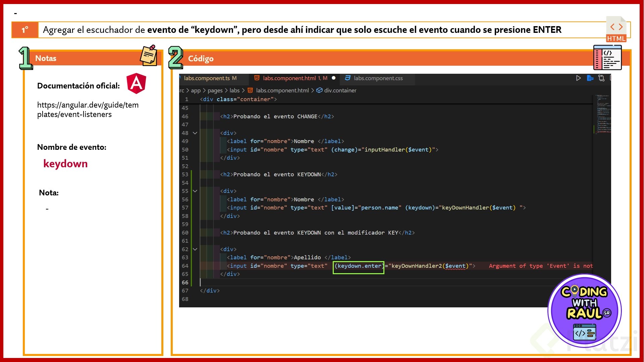
Task: Click the Run play icon in editor toolbar
Action: [x=578, y=78]
